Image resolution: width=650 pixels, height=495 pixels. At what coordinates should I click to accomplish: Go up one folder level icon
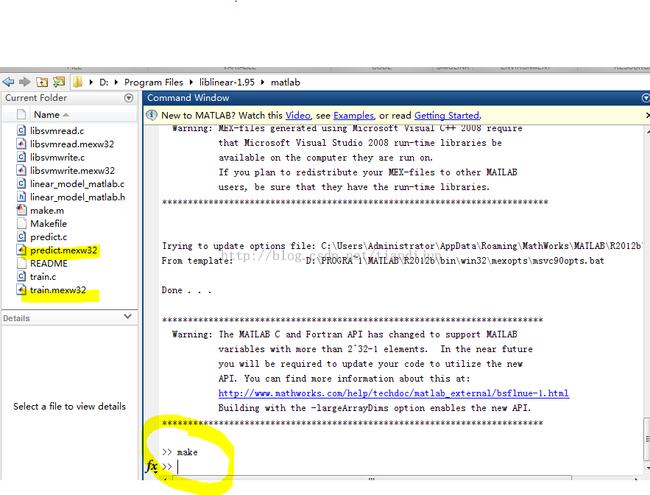[x=42, y=82]
